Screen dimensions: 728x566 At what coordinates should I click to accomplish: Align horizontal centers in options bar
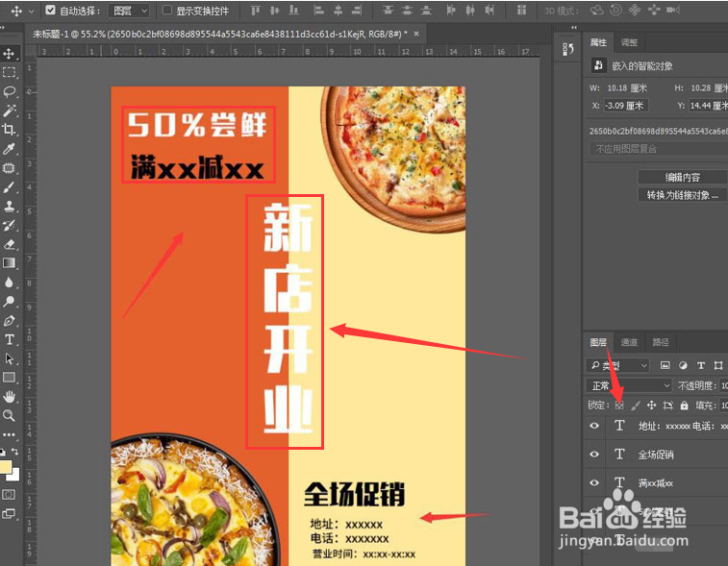click(x=339, y=11)
